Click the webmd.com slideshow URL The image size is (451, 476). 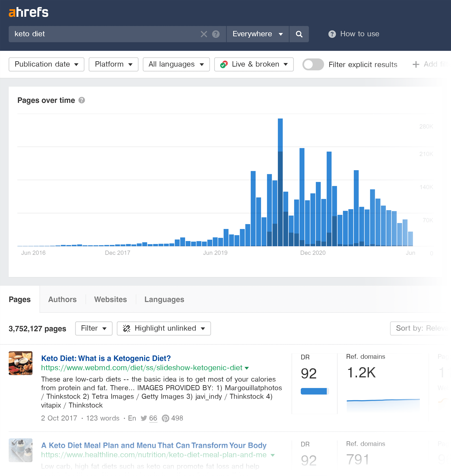tap(142, 368)
